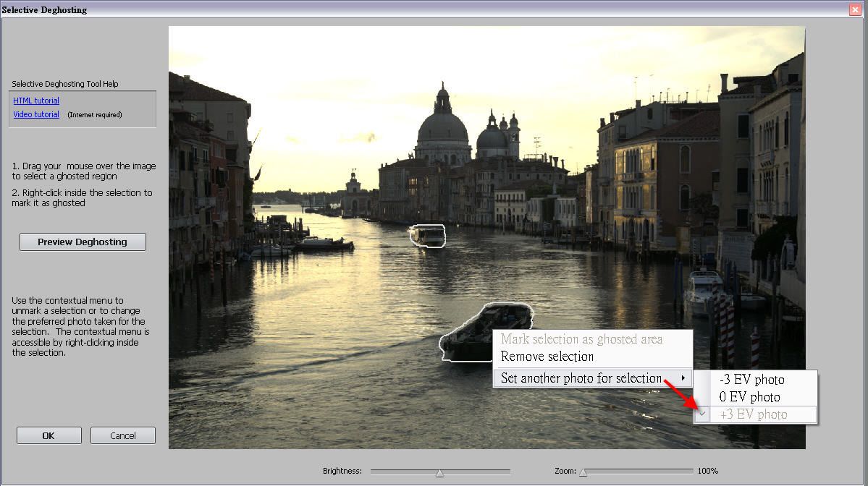
Task: Open Set another photo for selection submenu
Action: click(592, 378)
